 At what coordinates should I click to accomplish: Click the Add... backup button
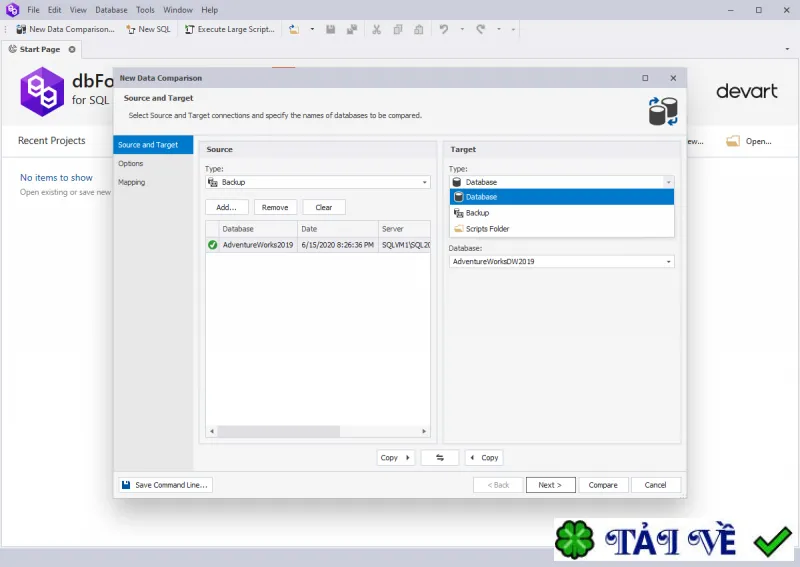point(227,207)
